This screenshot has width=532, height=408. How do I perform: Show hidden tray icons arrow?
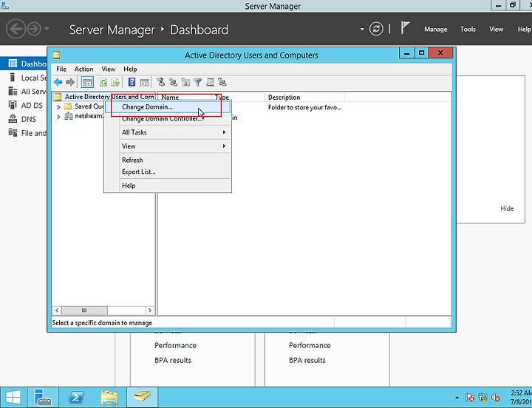tap(457, 398)
